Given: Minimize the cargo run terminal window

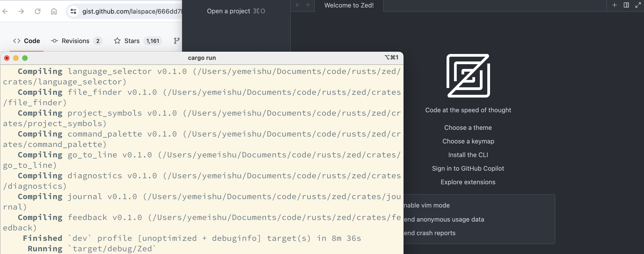Looking at the screenshot, I should click(16, 58).
